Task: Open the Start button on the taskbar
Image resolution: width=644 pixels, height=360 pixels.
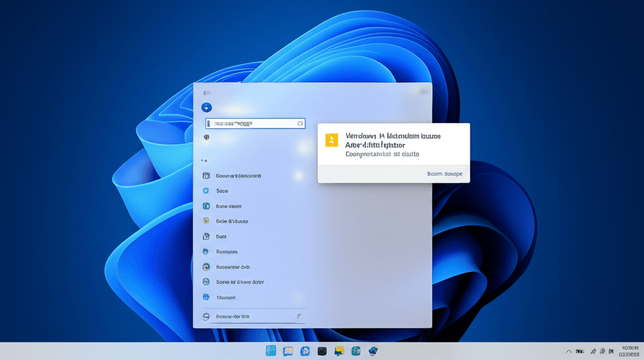Action: tap(270, 351)
